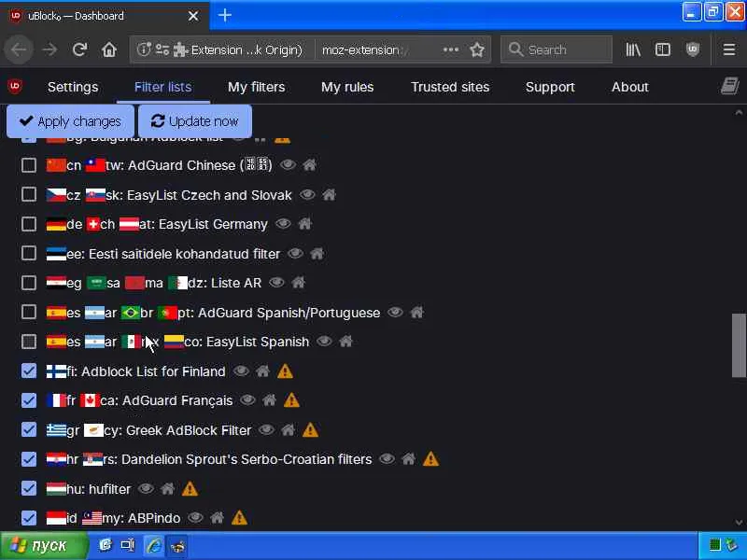Click hufilter warning triangle icon
Screen dimensions: 747x560
190,488
